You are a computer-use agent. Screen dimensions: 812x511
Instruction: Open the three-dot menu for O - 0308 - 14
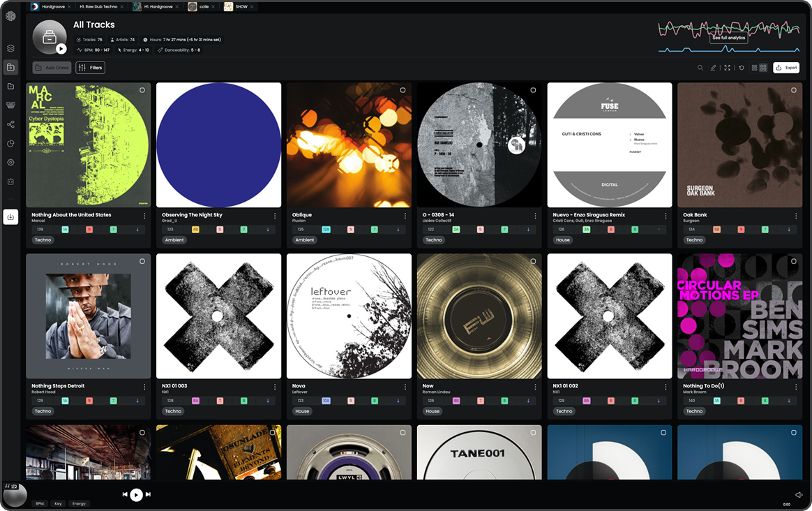(536, 216)
